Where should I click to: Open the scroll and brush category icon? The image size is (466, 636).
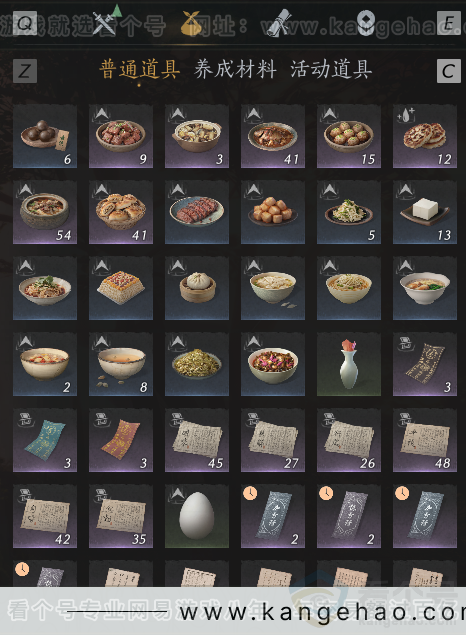click(281, 23)
